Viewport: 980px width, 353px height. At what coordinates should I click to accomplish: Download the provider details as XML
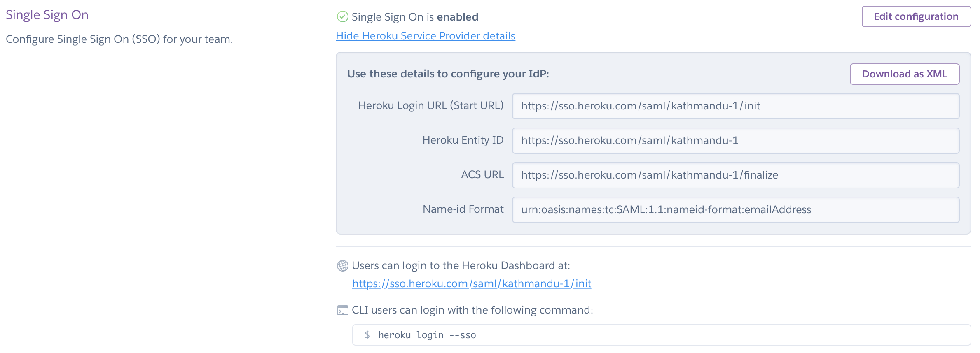tap(904, 74)
